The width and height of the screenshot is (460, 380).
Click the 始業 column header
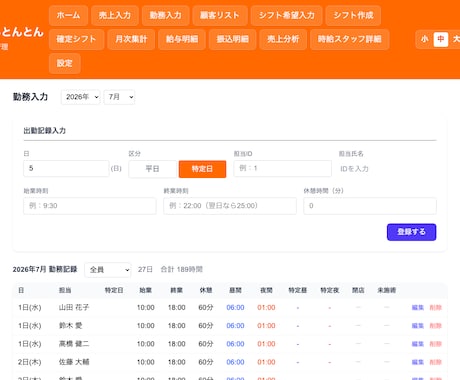click(146, 290)
